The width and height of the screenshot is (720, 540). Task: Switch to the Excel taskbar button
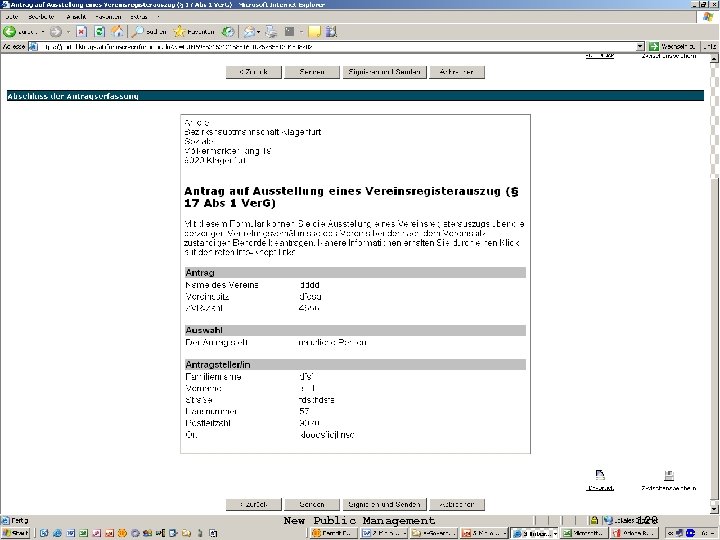[x=584, y=533]
